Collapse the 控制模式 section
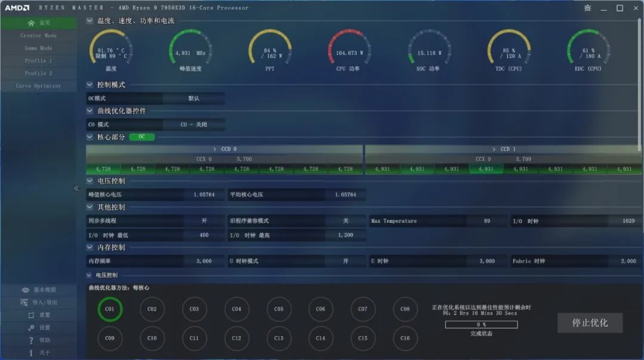644x360 pixels. [89, 85]
